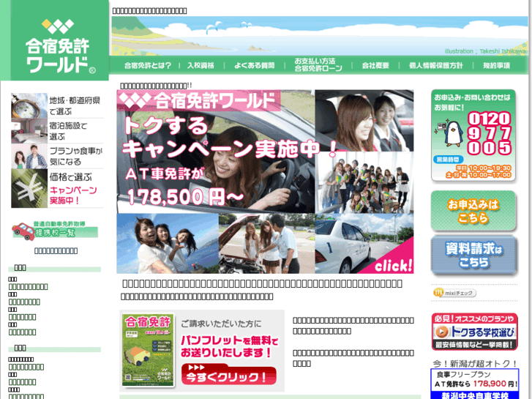Choose プランや食事が気になる in the sidebar

(x=57, y=156)
